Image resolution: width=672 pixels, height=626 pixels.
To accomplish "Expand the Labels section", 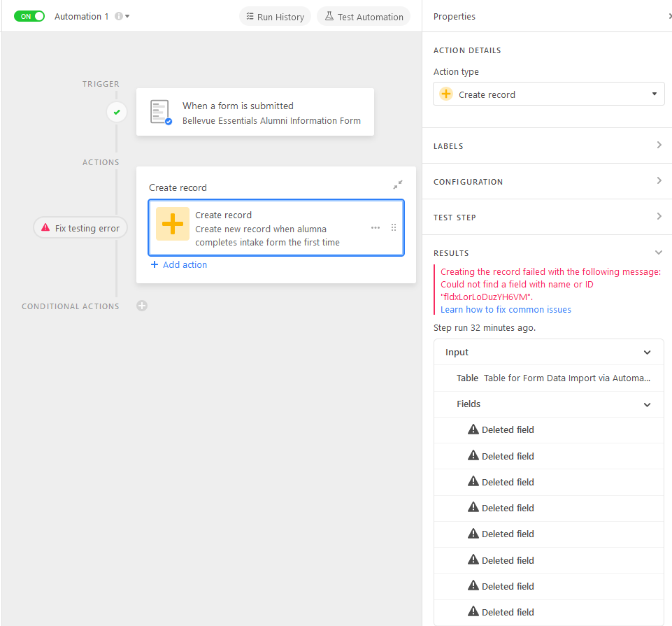I will pyautogui.click(x=548, y=145).
